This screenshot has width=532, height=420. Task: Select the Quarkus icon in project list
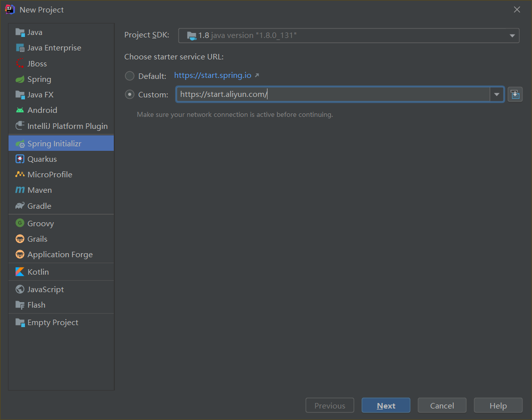(20, 159)
